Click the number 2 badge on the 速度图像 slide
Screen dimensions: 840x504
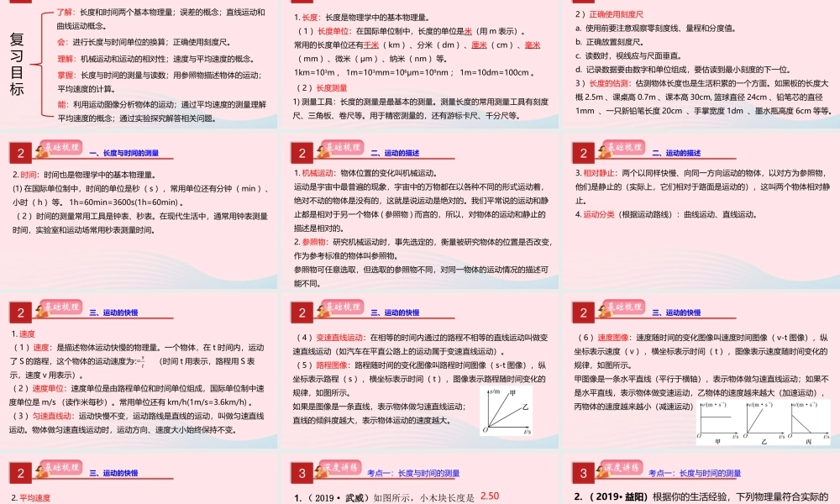click(x=584, y=312)
